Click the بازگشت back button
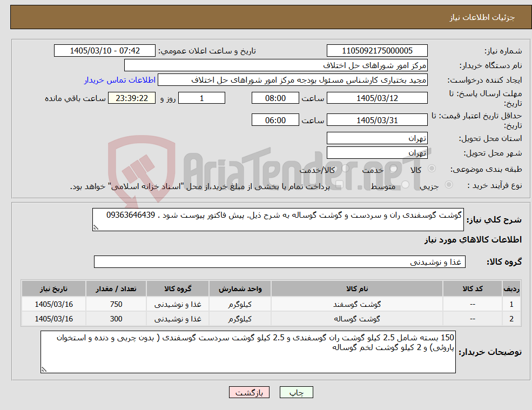 [249, 392]
